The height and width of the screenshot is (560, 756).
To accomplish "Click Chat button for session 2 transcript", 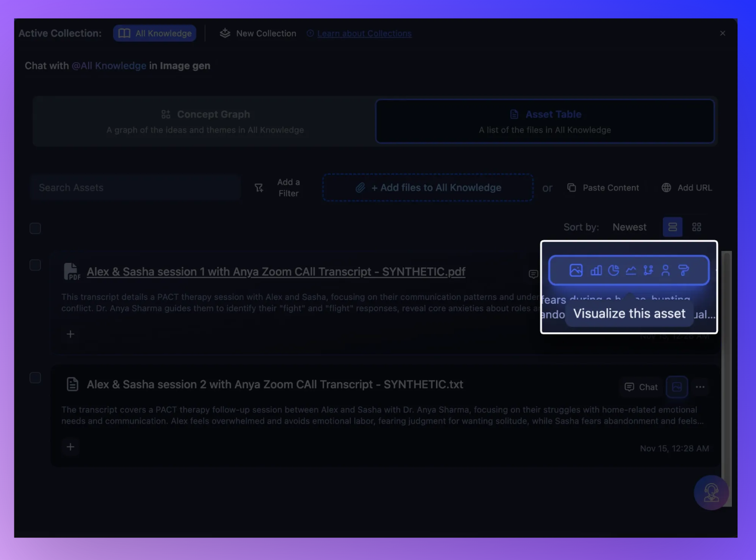I will [641, 387].
